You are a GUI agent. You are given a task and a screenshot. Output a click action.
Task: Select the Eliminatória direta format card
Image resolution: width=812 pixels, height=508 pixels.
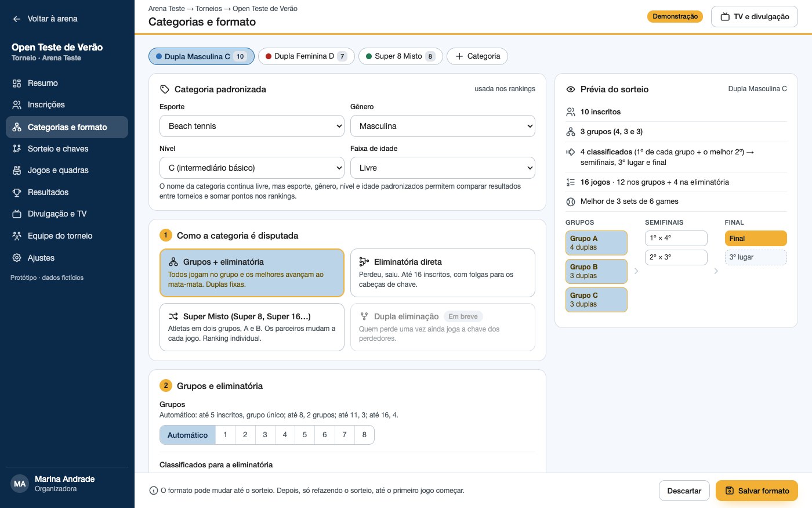(x=443, y=273)
